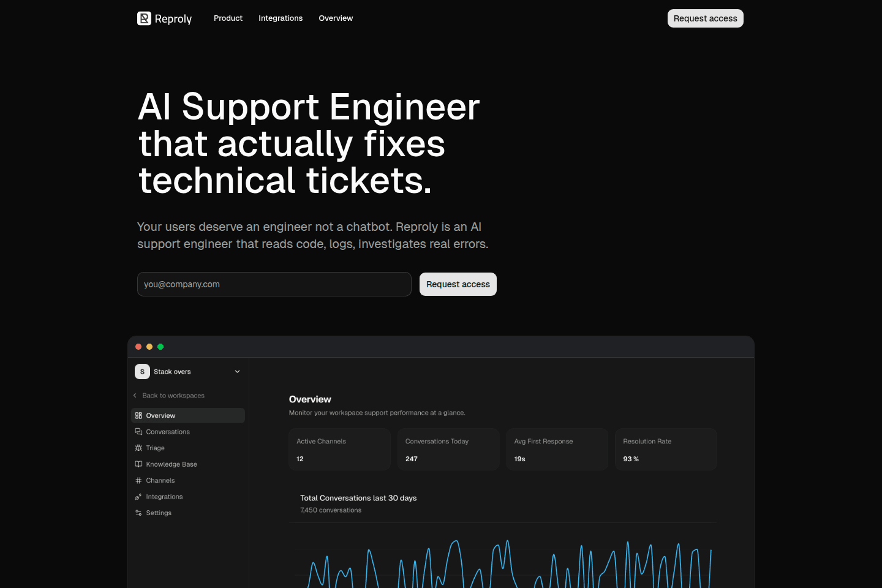Click the Resolution Rate card
Image resolution: width=882 pixels, height=588 pixels.
click(666, 449)
